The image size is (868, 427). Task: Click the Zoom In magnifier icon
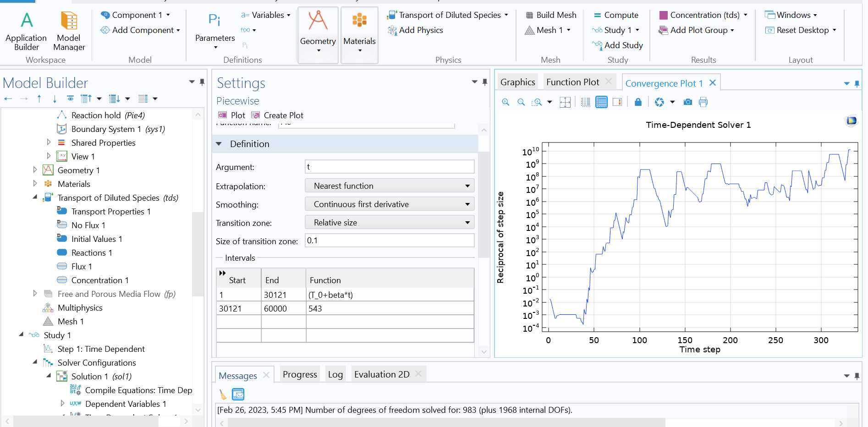[505, 102]
